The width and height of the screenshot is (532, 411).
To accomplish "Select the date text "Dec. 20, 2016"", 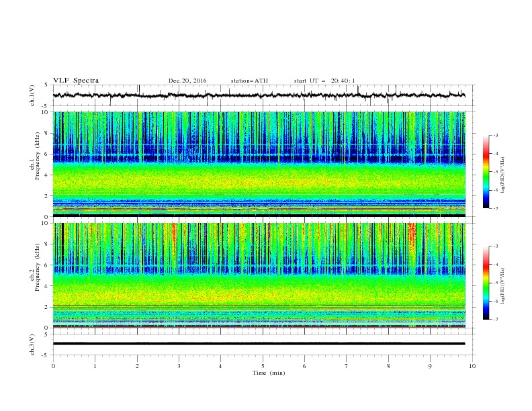I will 187,81.
